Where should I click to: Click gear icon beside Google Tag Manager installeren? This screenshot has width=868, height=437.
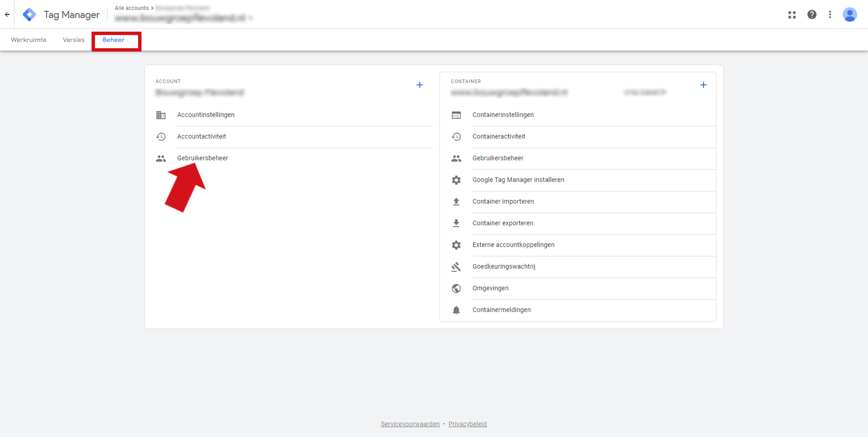tap(456, 180)
